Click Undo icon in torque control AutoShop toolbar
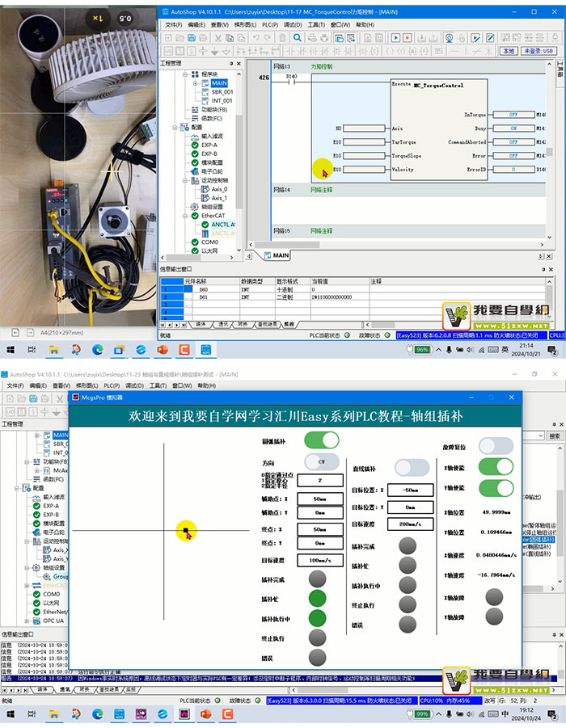Viewport: 566px width, 728px height. [256, 38]
